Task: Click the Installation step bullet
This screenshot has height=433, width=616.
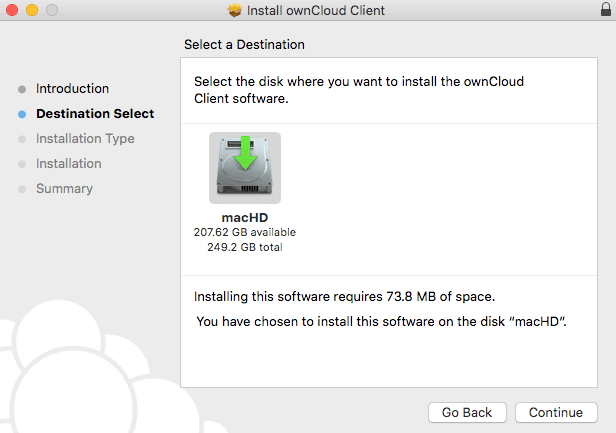Action: click(x=22, y=164)
